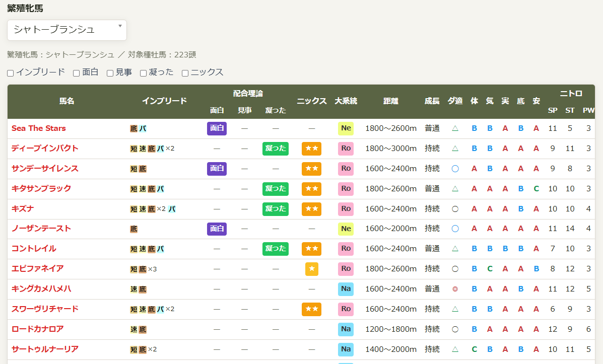The image size is (603, 364).
Task: Click the Na lineage badge for キングカメハメハ
Action: coord(346,288)
